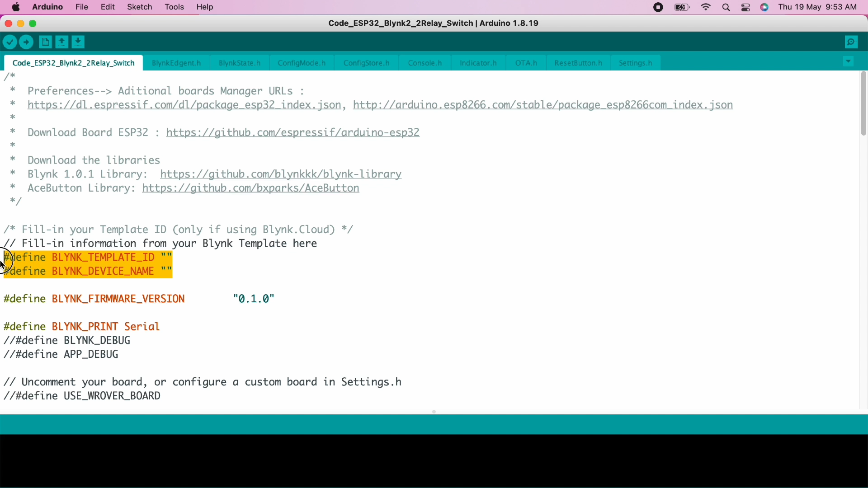This screenshot has height=488, width=868.
Task: Switch to the ConfigMode.h tab
Action: tap(302, 63)
